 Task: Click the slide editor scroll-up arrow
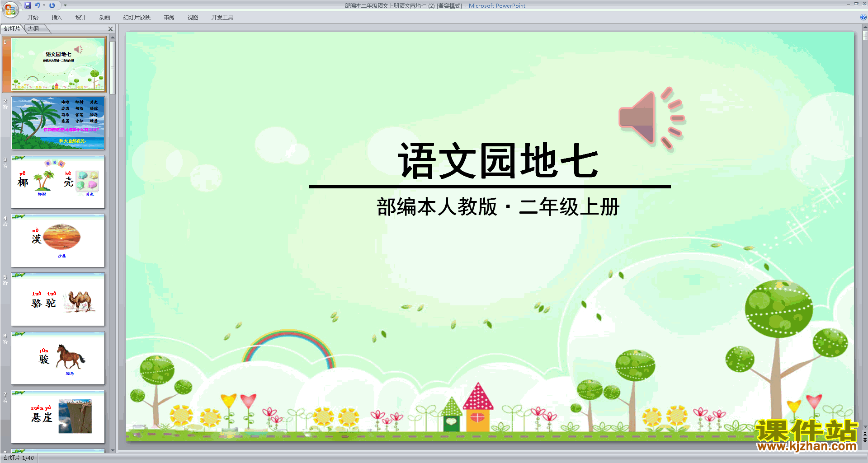pyautogui.click(x=864, y=28)
